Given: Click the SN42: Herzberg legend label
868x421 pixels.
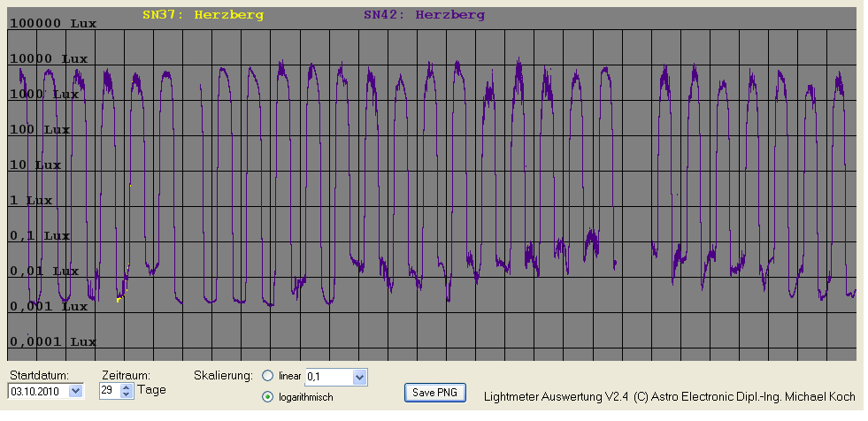Looking at the screenshot, I should (x=424, y=16).
